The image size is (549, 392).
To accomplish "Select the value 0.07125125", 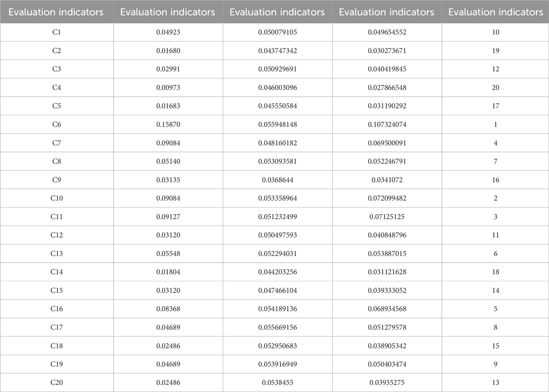I will [x=386, y=217].
